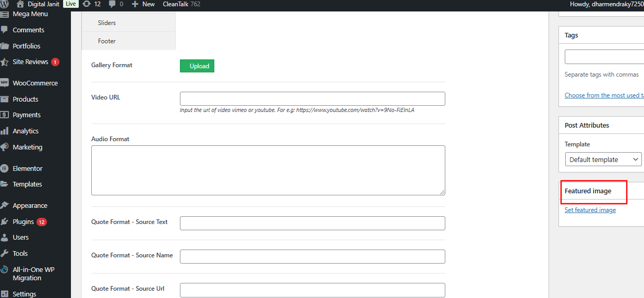Image resolution: width=644 pixels, height=298 pixels.
Task: Click Set featured image link
Action: click(x=590, y=210)
